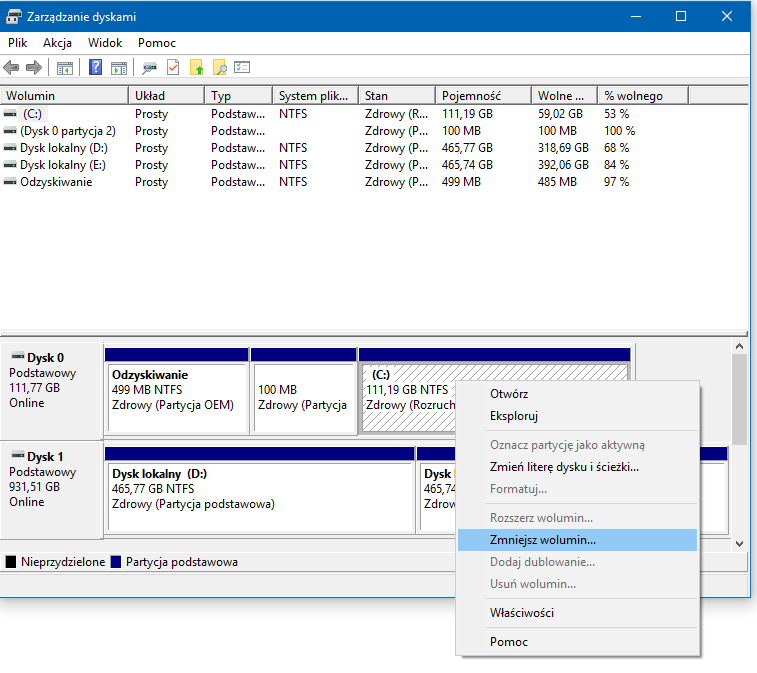This screenshot has width=757, height=673.
Task: Open the Widok menu
Action: click(x=105, y=43)
